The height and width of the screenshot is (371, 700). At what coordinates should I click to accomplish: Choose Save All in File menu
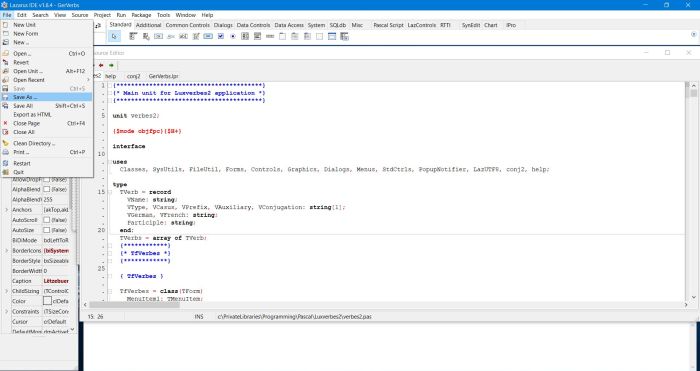[x=46, y=106]
